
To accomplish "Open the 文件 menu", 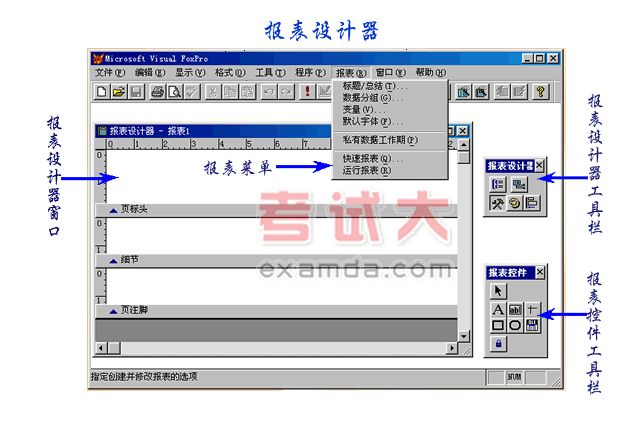I will 110,73.
